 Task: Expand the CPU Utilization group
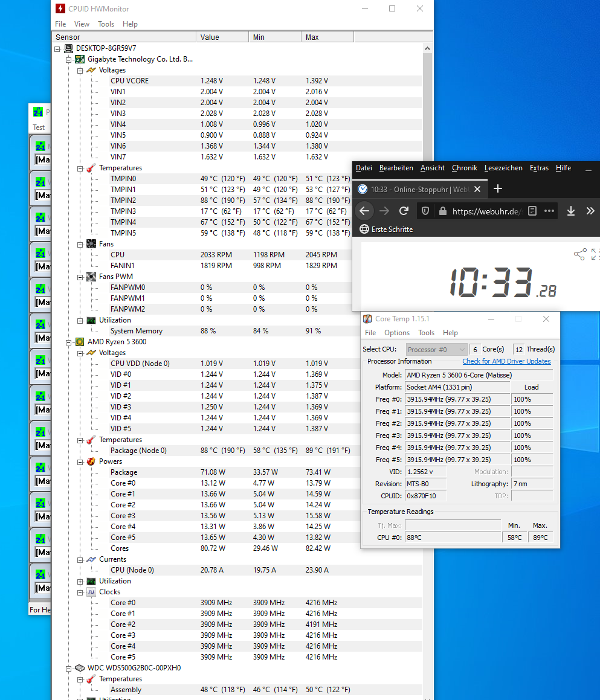tap(80, 582)
